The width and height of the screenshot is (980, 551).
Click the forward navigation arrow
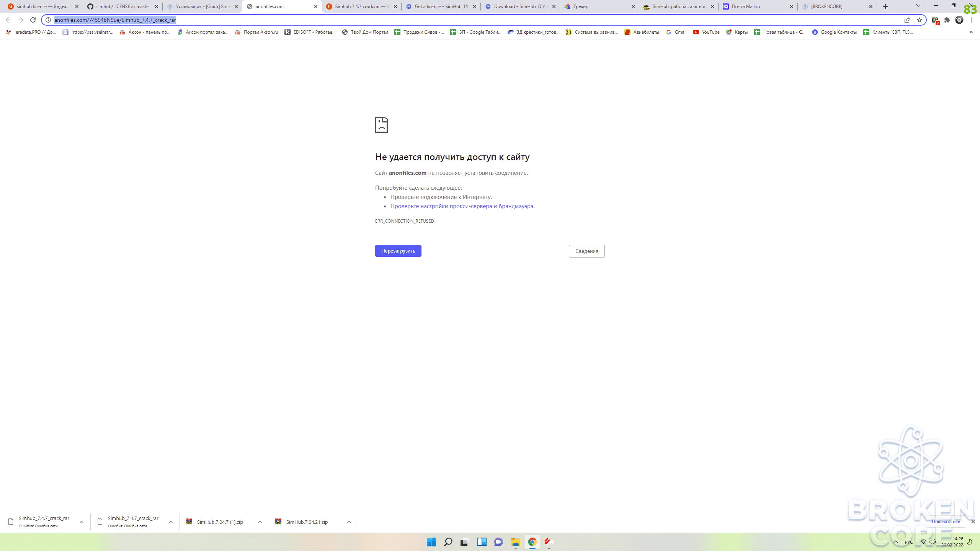[x=21, y=20]
